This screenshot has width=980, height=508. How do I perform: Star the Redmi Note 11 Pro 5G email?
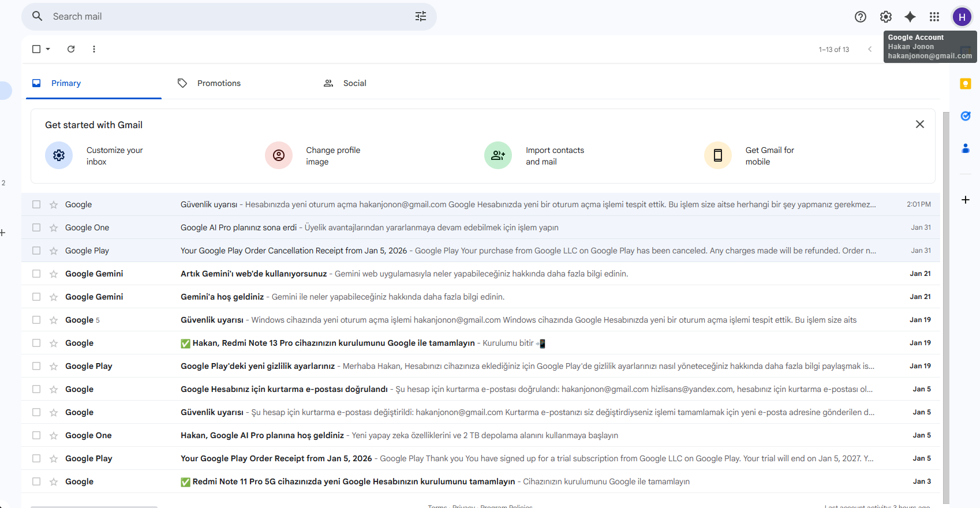click(54, 481)
